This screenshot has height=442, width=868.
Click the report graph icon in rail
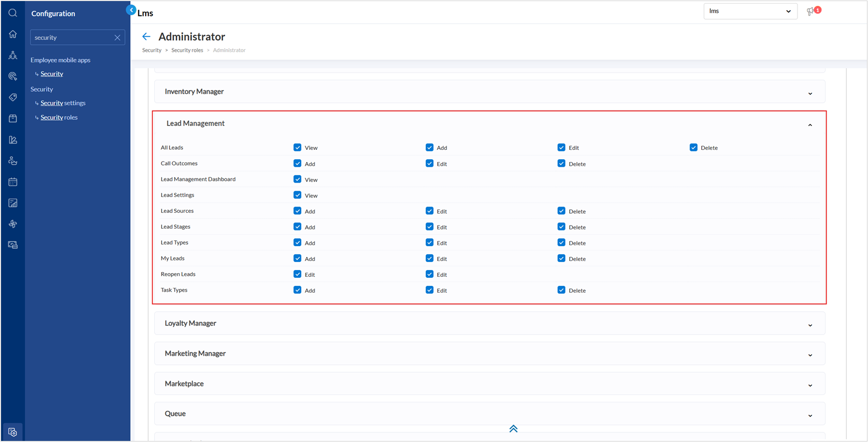coord(13,203)
